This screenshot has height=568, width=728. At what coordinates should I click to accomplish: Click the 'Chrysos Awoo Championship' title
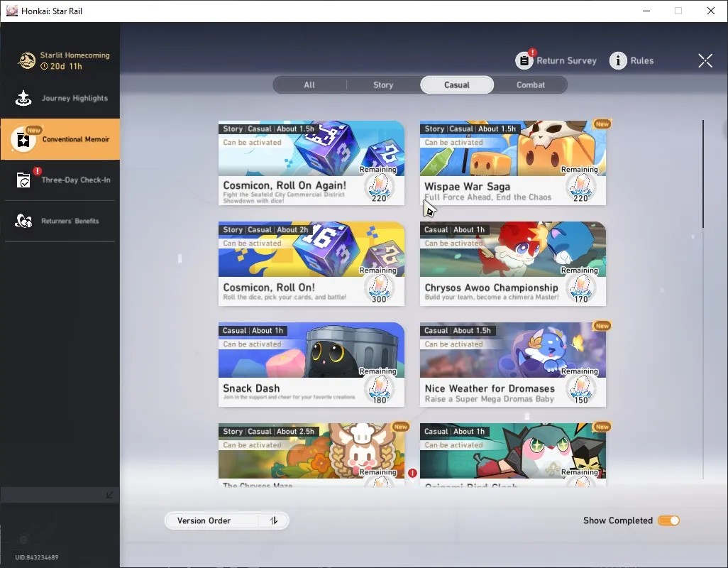[491, 288]
